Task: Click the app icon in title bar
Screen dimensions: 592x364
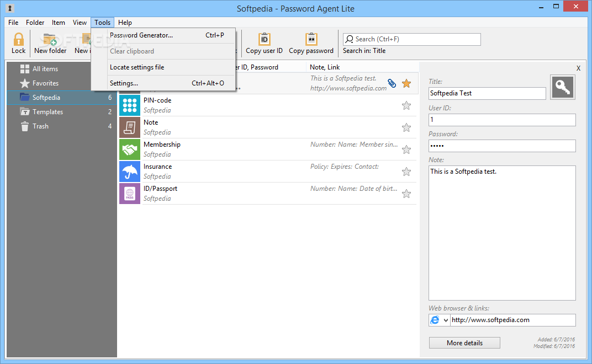Action: 10,8
